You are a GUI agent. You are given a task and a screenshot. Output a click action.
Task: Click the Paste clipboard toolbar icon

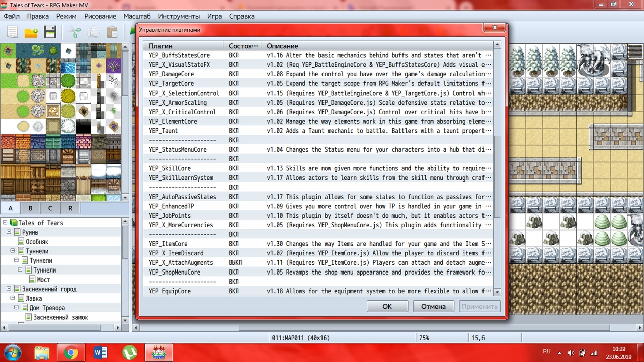[x=112, y=32]
